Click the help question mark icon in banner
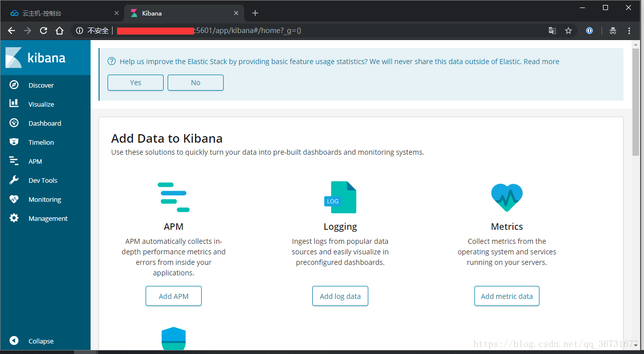This screenshot has width=644, height=354. pyautogui.click(x=112, y=61)
